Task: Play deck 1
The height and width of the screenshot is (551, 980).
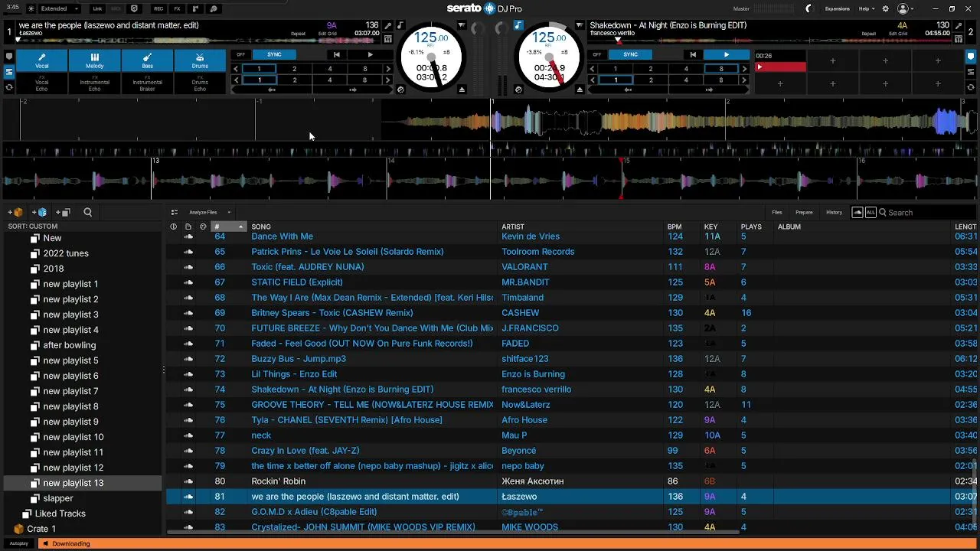Action: [370, 54]
